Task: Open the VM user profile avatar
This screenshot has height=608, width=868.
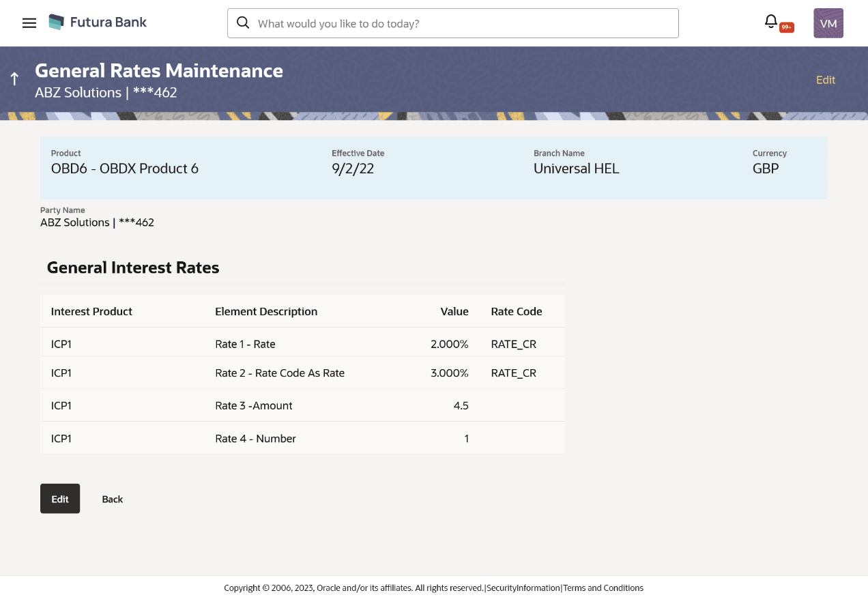Action: tap(828, 23)
